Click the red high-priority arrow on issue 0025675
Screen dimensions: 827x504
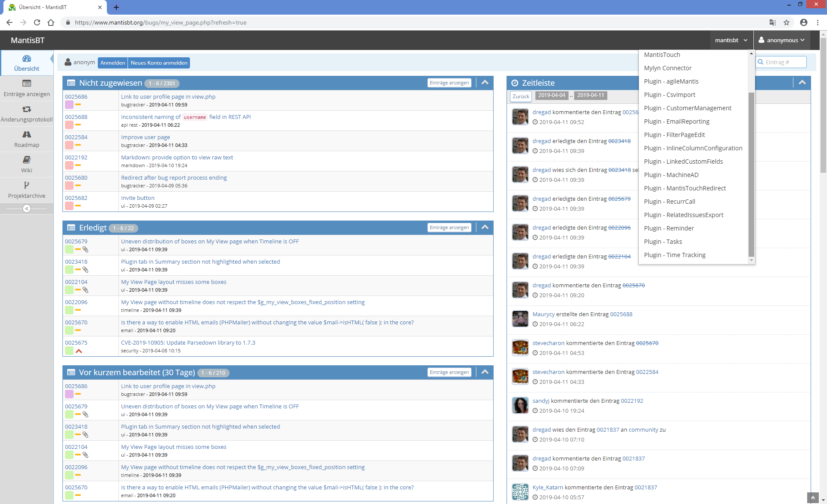click(79, 351)
